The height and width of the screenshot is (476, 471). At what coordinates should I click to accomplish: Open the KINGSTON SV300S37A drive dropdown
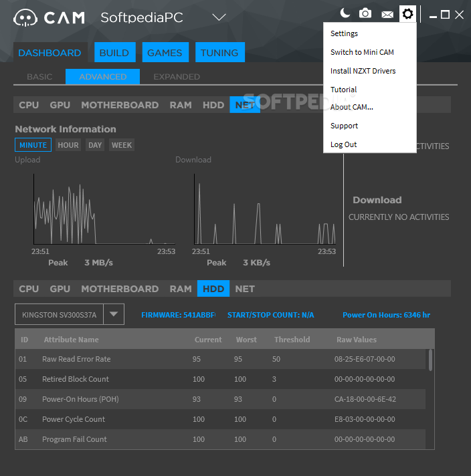click(x=114, y=314)
